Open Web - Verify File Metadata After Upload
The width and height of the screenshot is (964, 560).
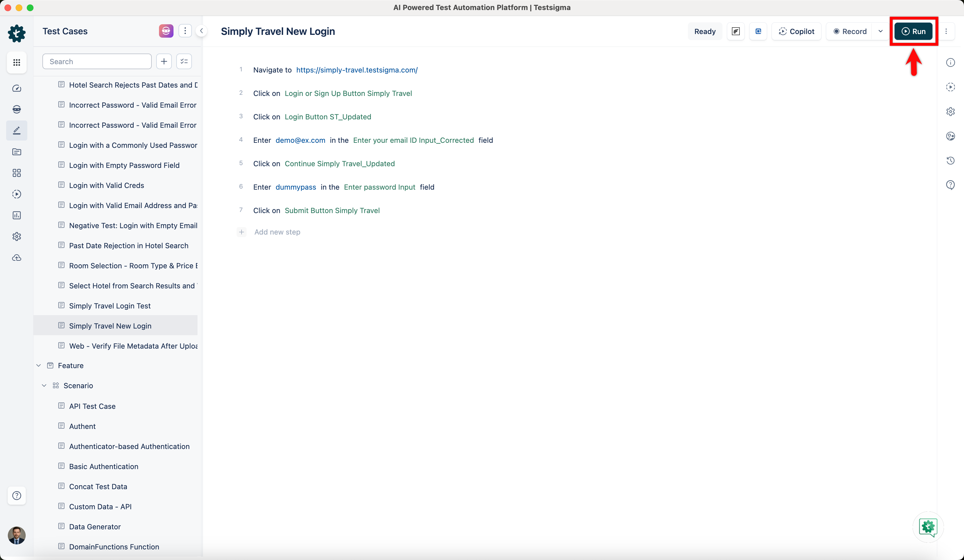pos(133,346)
